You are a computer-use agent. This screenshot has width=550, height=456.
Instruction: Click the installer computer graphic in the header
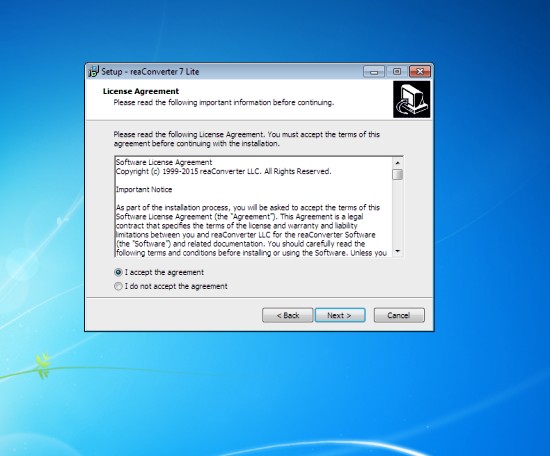point(411,100)
